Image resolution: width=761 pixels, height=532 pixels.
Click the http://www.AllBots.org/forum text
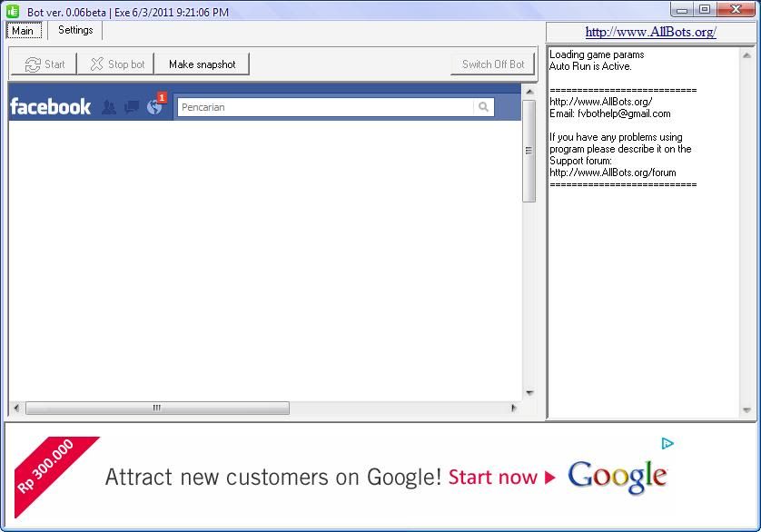coord(612,172)
